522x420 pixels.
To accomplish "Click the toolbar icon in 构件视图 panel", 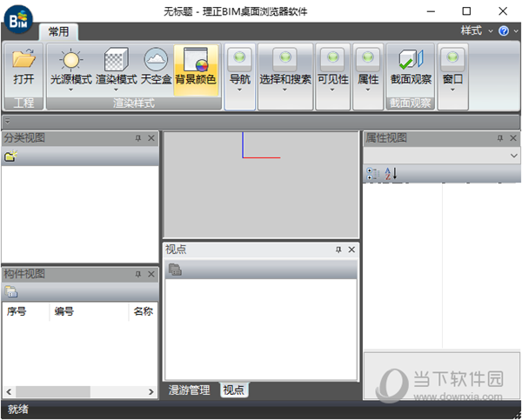I will coord(11,292).
